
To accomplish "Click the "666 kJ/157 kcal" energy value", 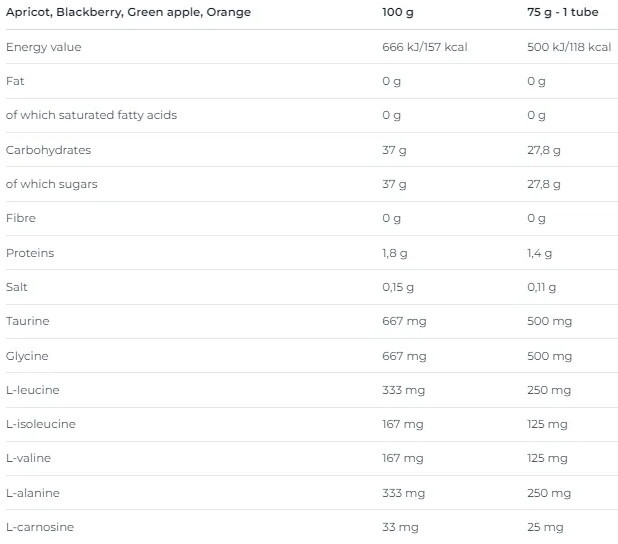I will tap(424, 47).
